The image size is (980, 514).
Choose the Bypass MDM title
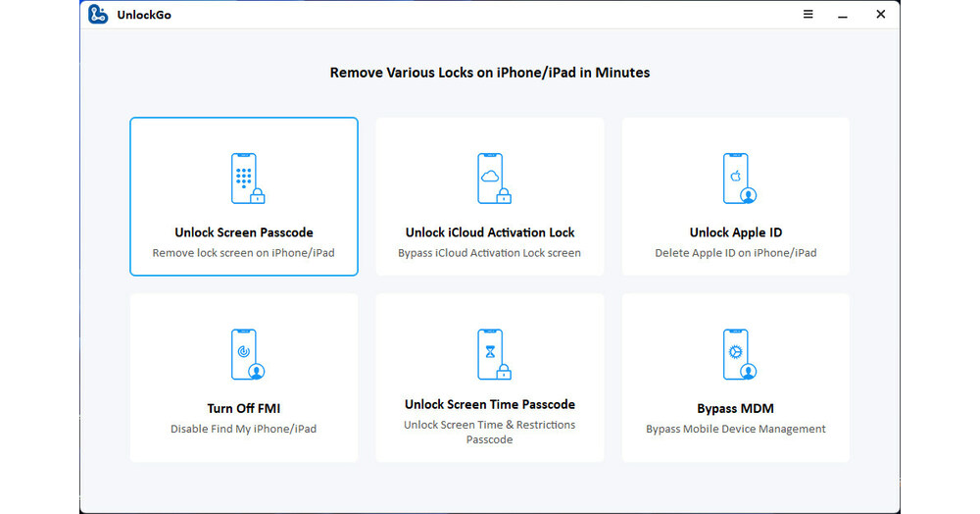coord(736,408)
